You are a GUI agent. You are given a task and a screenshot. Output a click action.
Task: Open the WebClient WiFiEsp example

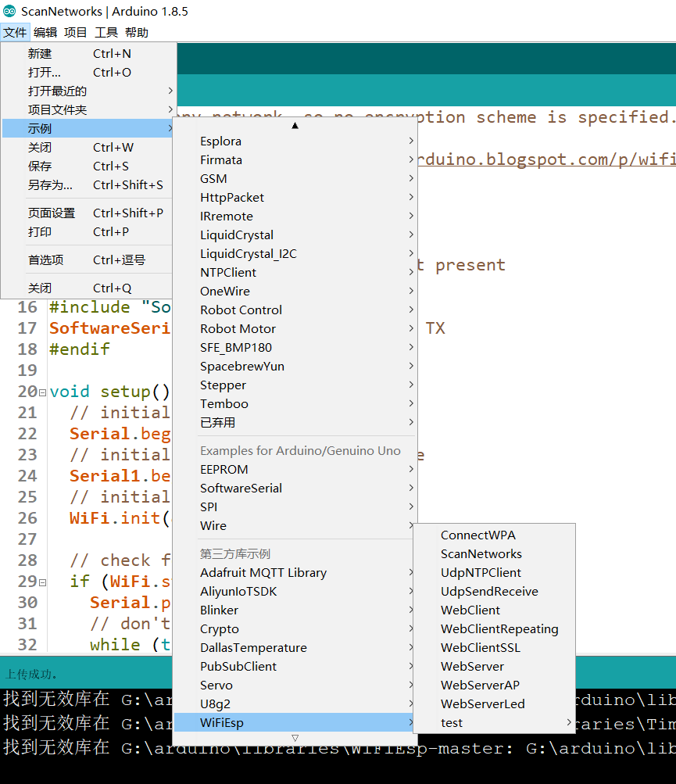tap(470, 610)
